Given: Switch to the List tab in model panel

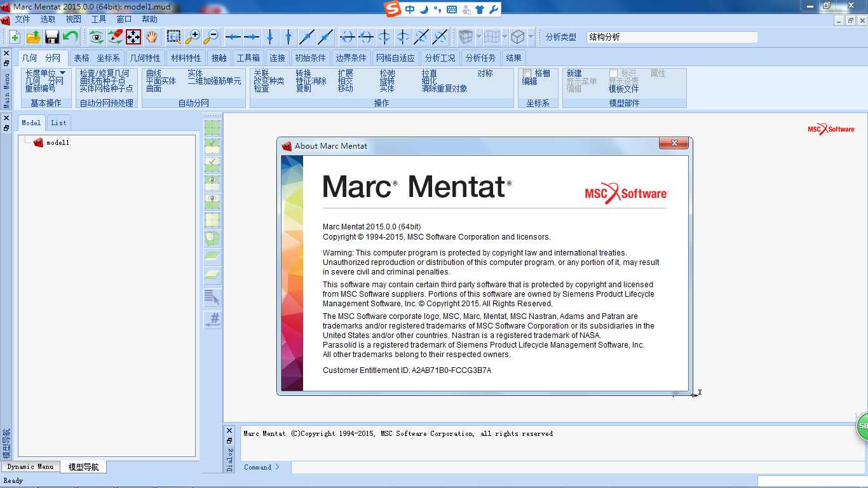Looking at the screenshot, I should [x=58, y=123].
